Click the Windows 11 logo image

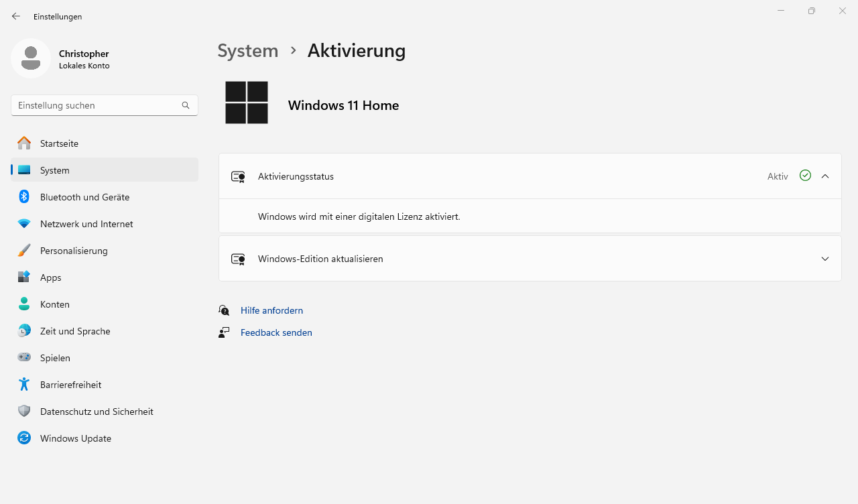pos(247,103)
